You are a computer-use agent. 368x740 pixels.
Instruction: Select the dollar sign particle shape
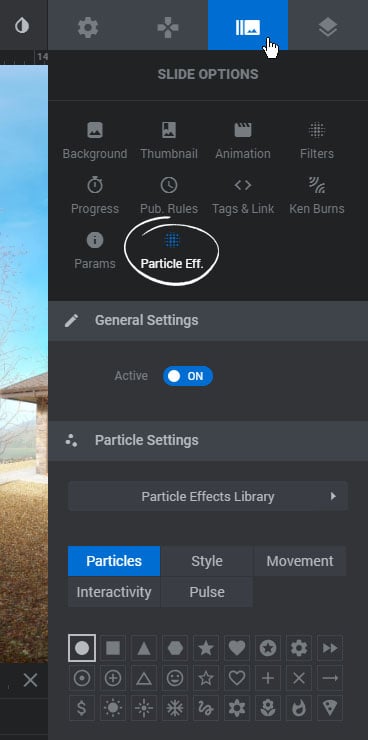(82, 708)
